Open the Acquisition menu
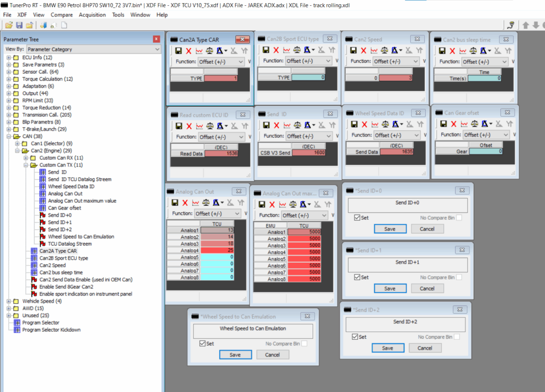 tap(92, 15)
